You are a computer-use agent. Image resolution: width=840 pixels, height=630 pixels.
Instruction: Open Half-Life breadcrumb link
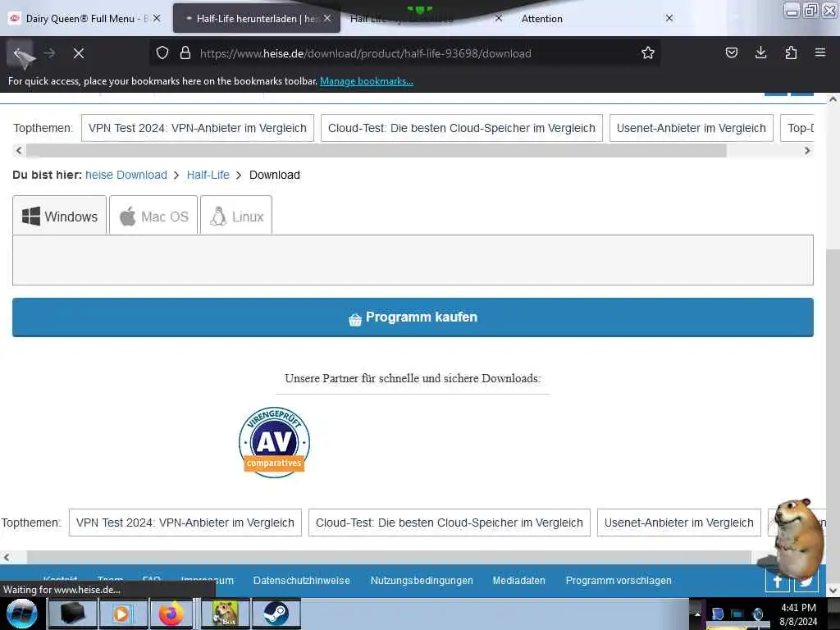pos(208,175)
